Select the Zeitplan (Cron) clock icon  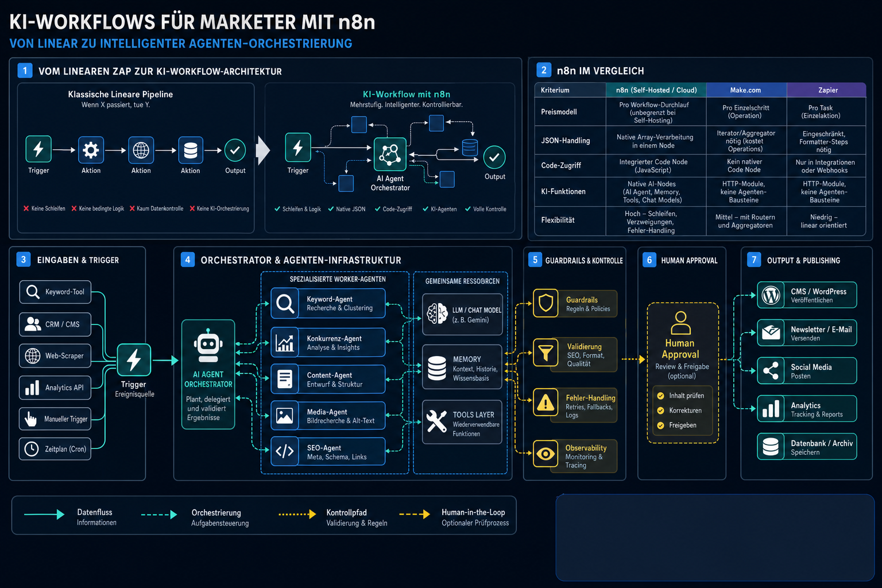[32, 448]
